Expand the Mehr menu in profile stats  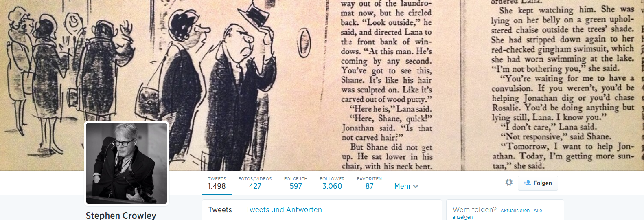[x=406, y=186]
